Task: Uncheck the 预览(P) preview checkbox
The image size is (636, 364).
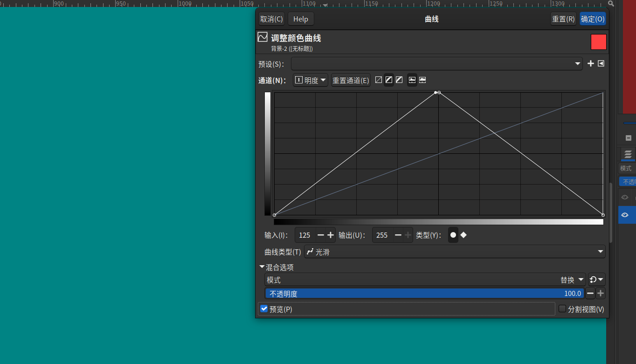Action: click(x=264, y=309)
